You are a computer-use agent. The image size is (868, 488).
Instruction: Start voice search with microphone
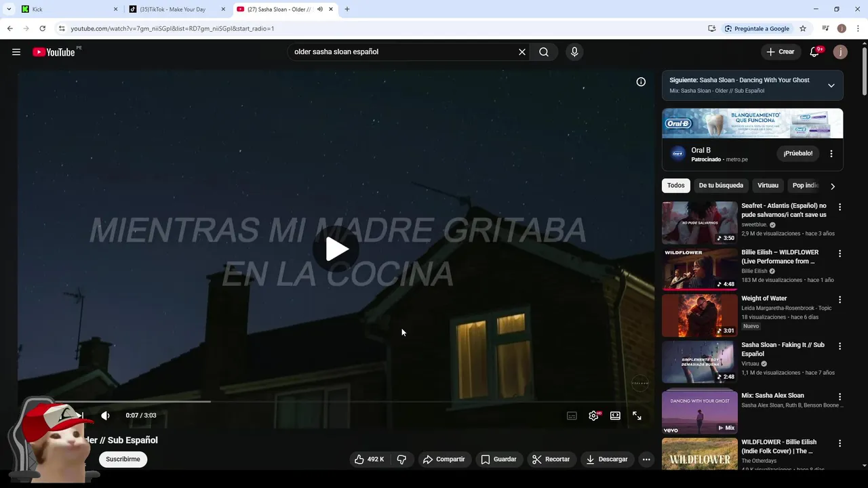click(x=574, y=52)
